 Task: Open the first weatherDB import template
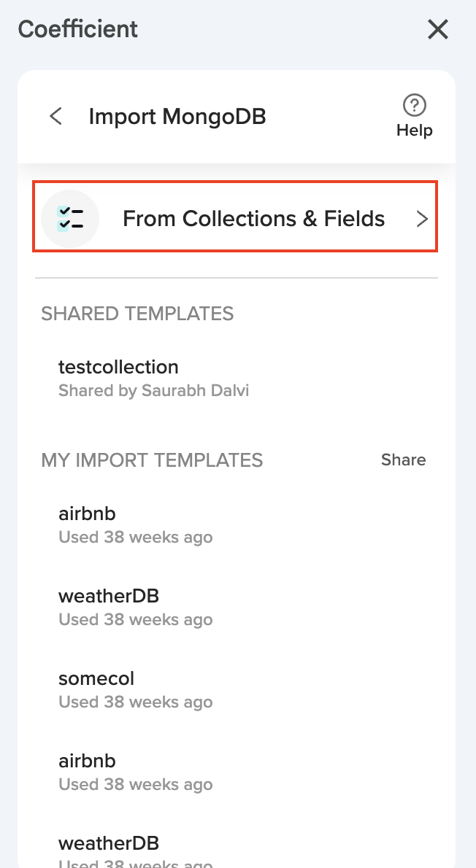[x=108, y=596]
